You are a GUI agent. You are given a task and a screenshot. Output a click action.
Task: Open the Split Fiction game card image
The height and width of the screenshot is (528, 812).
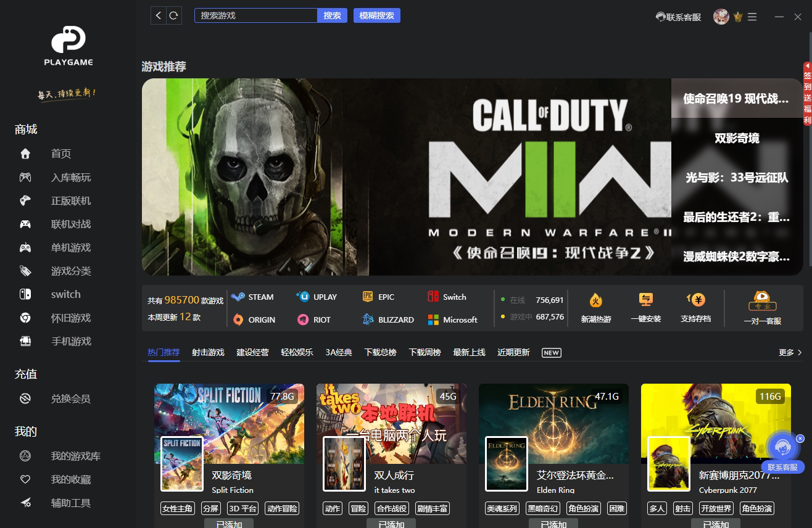[229, 424]
